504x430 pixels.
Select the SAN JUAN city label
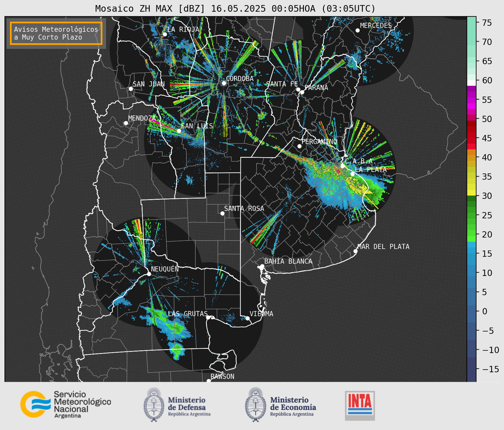[148, 84]
